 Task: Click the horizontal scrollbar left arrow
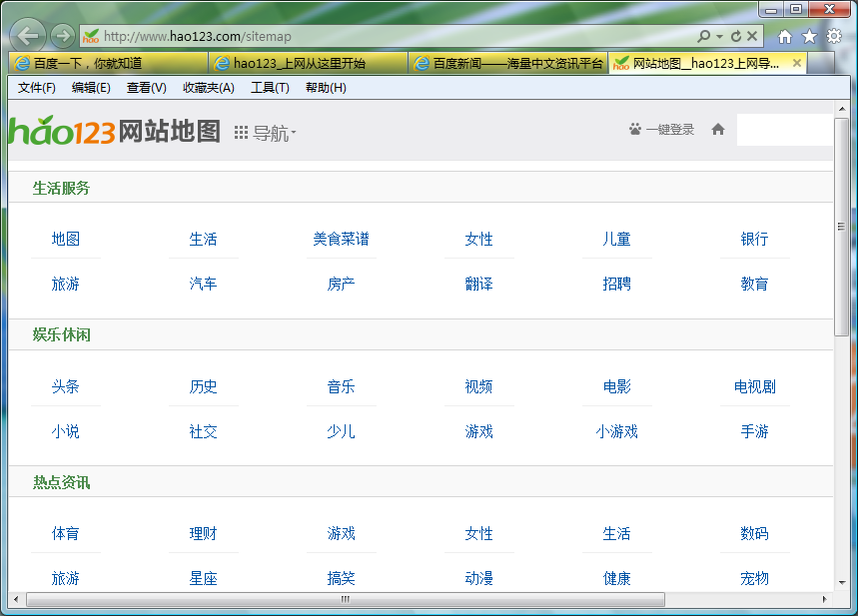16,600
